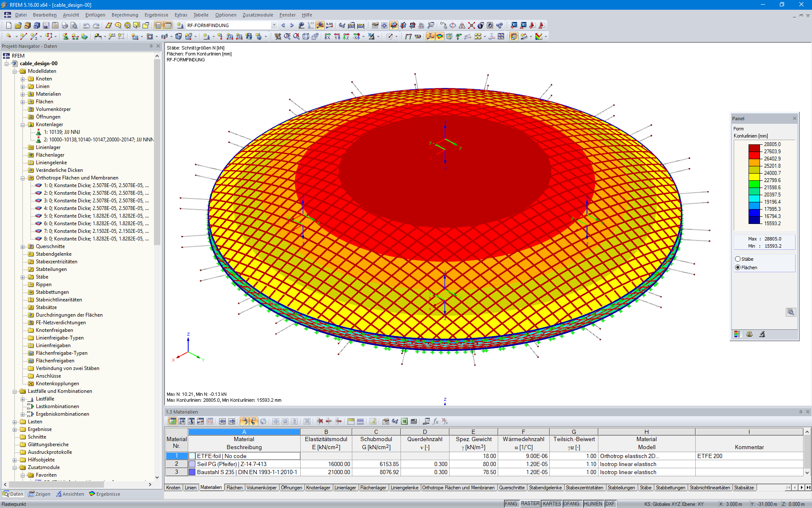Click the magnifier button in the Panel corner
This screenshot has width=812, height=508.
(790, 312)
